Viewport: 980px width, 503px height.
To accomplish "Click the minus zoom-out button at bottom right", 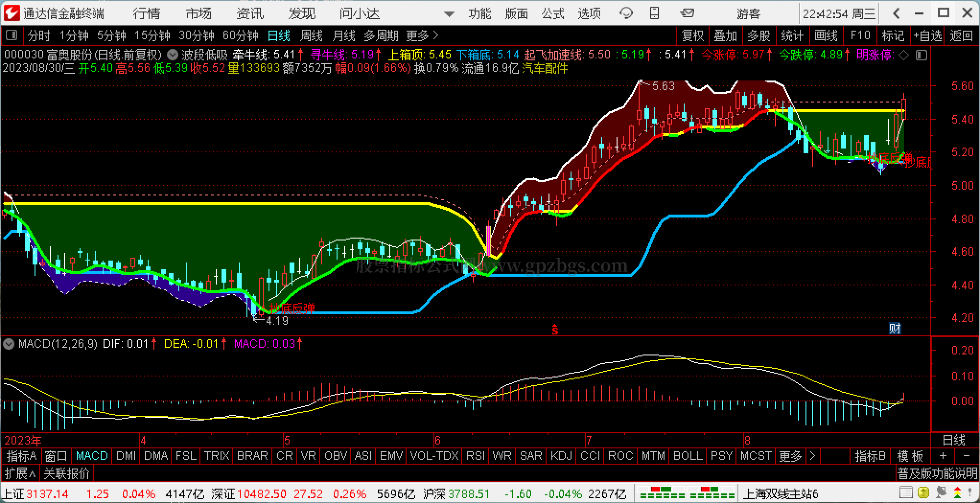I will (967, 456).
